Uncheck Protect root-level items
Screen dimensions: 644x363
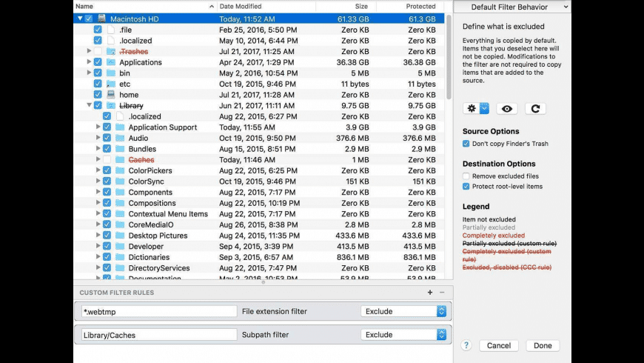(466, 186)
